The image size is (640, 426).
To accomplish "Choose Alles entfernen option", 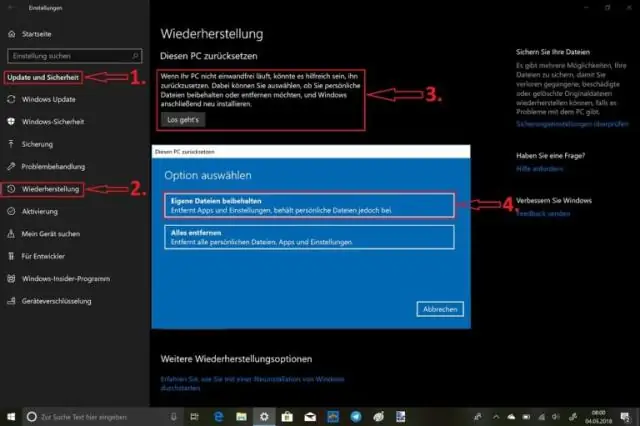I will tap(307, 237).
